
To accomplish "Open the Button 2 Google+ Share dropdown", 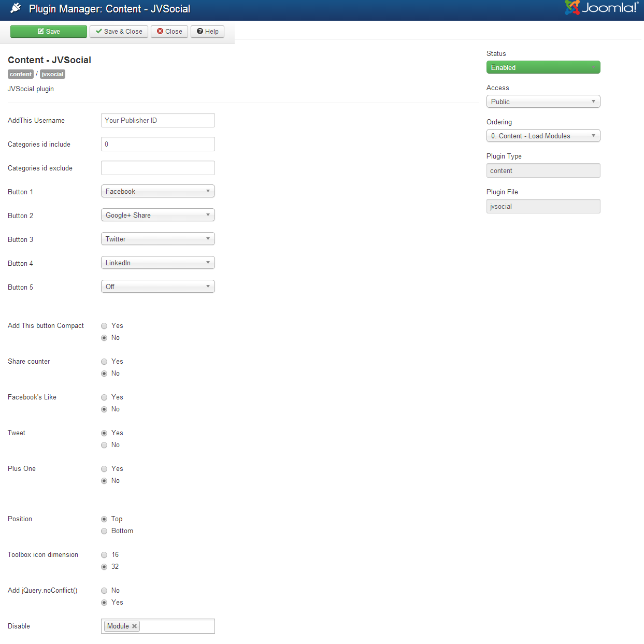I will click(x=158, y=215).
